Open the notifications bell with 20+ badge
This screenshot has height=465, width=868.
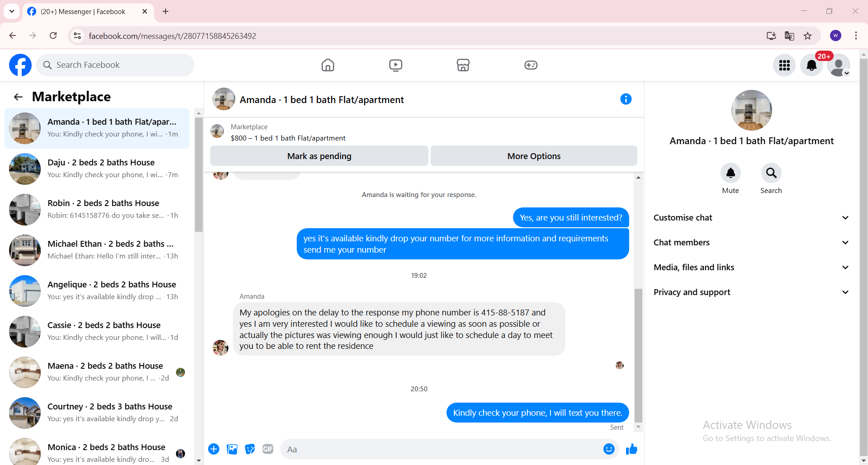pyautogui.click(x=811, y=65)
